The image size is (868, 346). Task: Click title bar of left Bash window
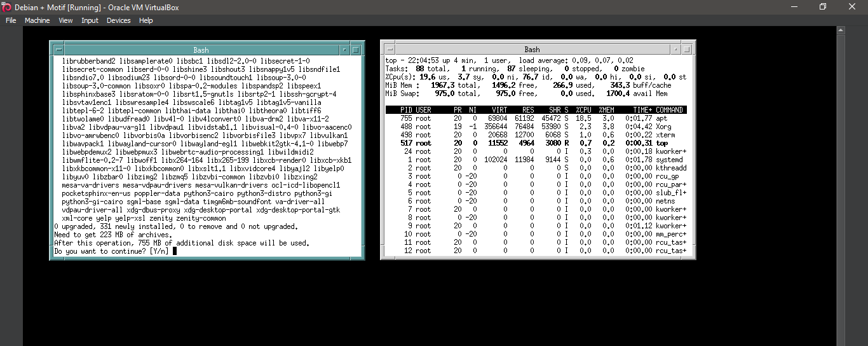click(201, 50)
